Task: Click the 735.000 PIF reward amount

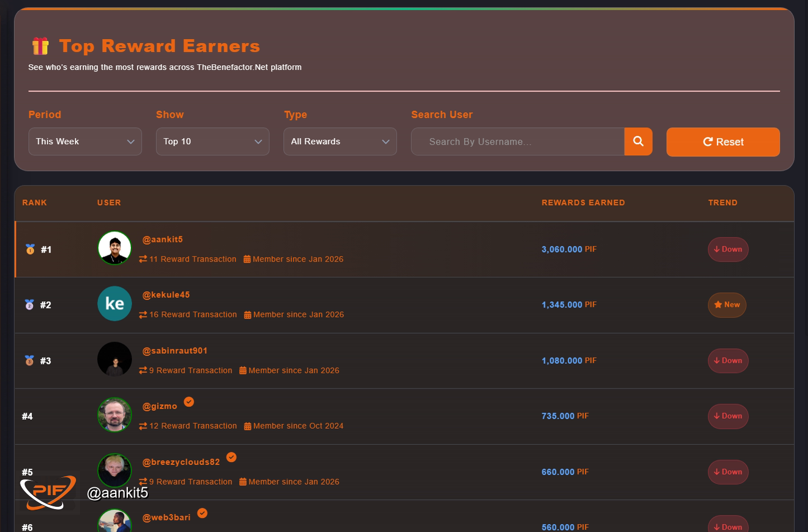Action: click(x=565, y=416)
